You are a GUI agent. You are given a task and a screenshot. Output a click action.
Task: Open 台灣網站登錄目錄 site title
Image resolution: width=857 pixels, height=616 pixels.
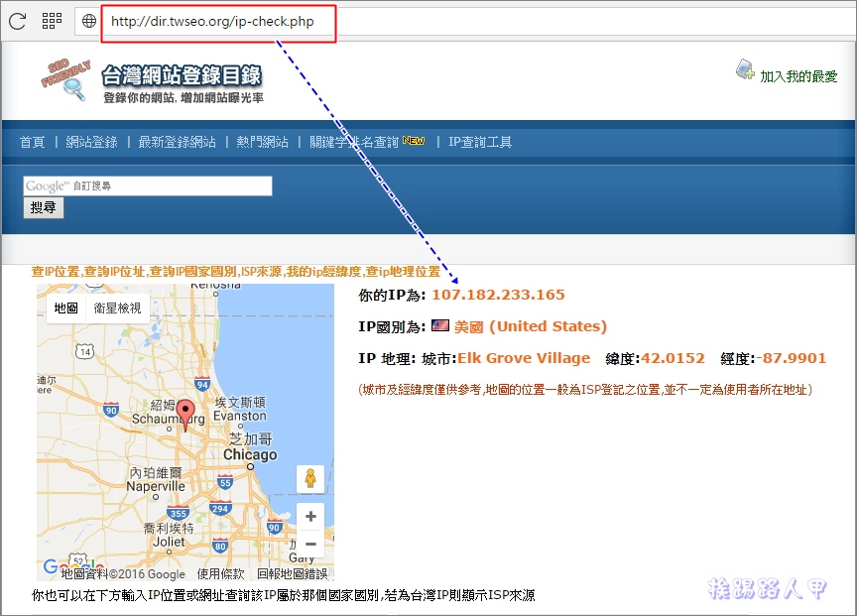click(x=182, y=75)
